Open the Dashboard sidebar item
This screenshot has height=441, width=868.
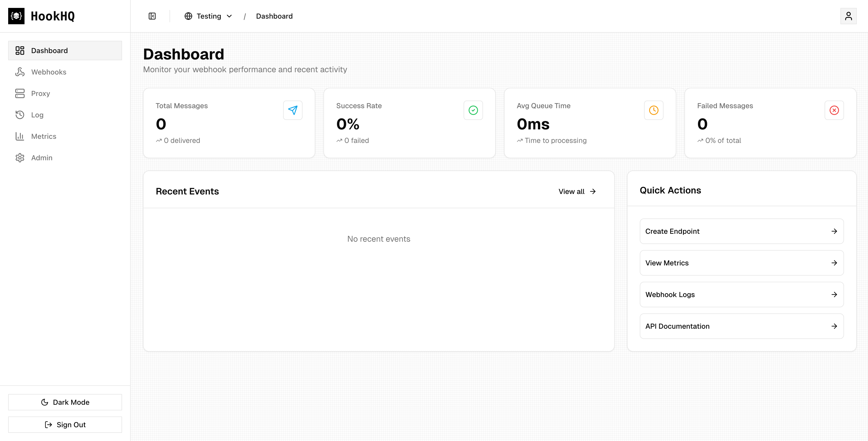tap(65, 51)
